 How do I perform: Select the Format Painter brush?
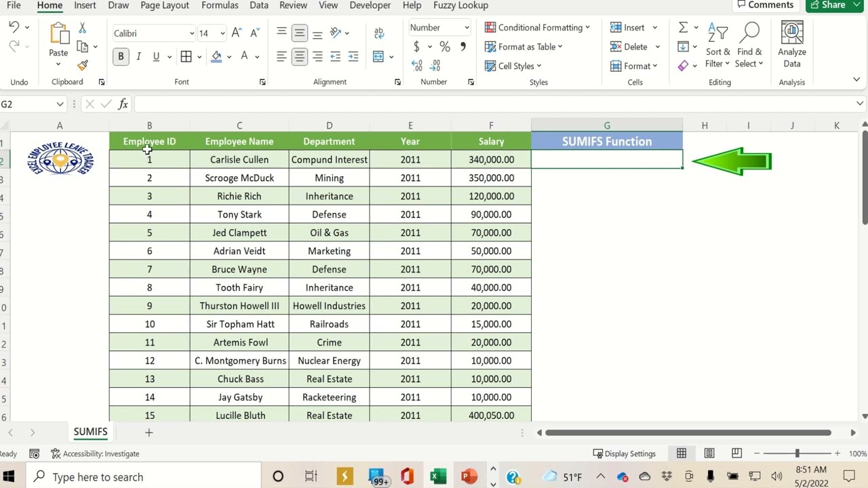pyautogui.click(x=82, y=65)
